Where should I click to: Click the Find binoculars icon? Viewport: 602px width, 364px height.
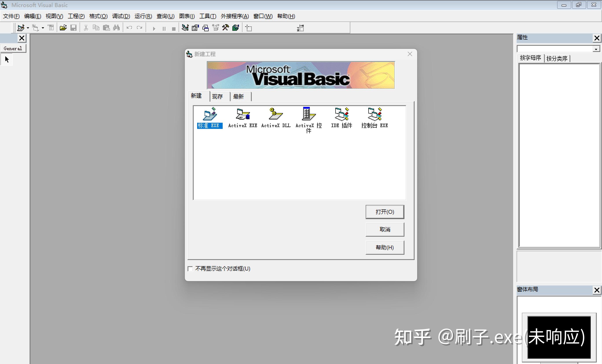tap(117, 28)
